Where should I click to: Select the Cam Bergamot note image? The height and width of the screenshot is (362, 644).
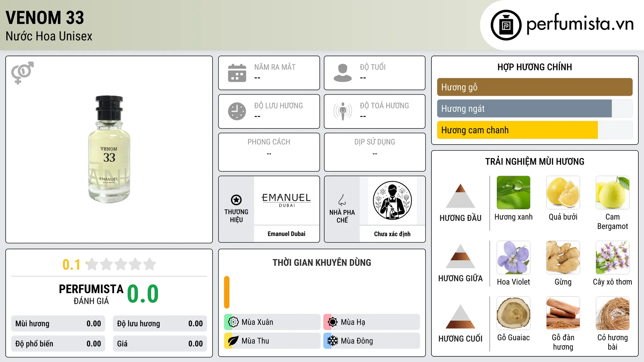[x=613, y=193]
